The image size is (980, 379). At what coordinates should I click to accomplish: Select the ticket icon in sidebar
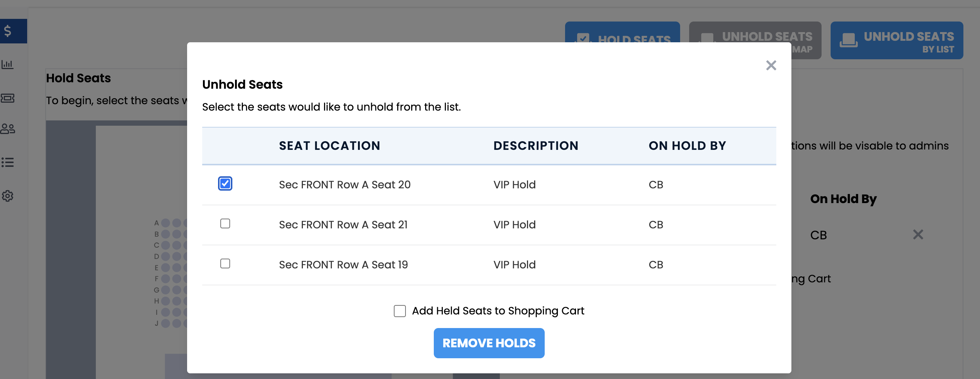click(x=8, y=98)
